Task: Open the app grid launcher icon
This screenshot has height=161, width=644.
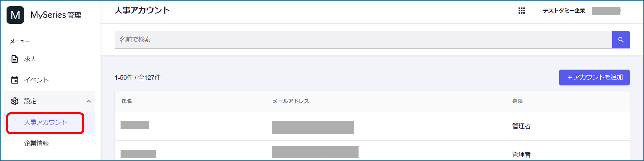Action: point(522,11)
